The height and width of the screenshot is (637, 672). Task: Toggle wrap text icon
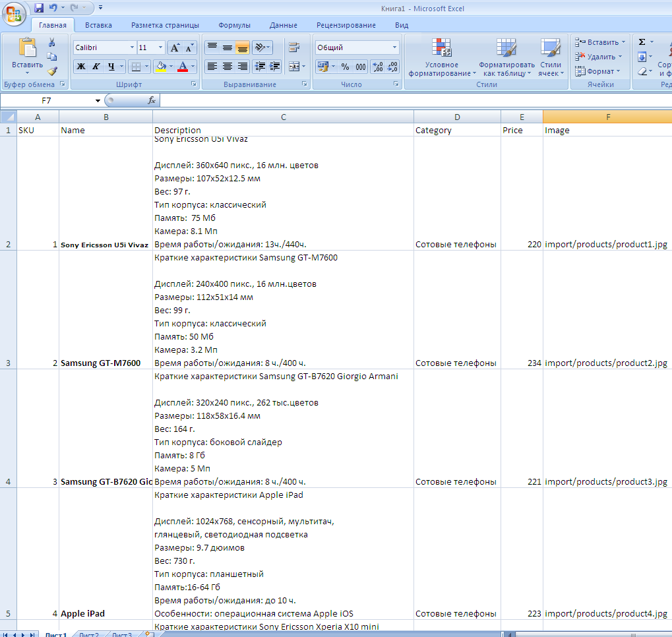294,47
